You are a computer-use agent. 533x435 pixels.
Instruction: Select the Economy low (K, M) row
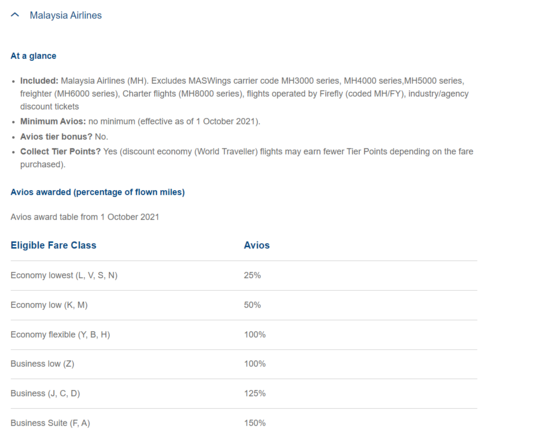point(244,305)
